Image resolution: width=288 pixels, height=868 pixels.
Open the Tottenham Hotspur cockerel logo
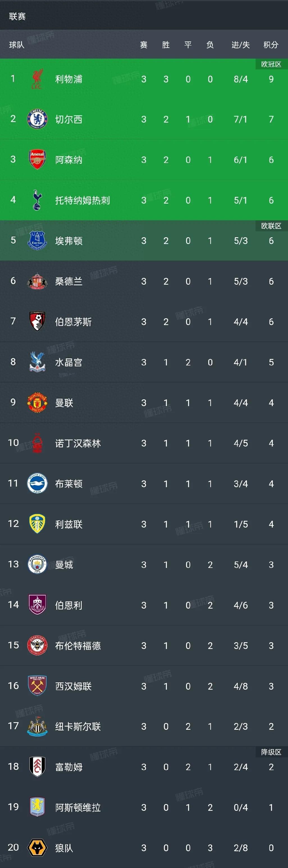point(37,200)
